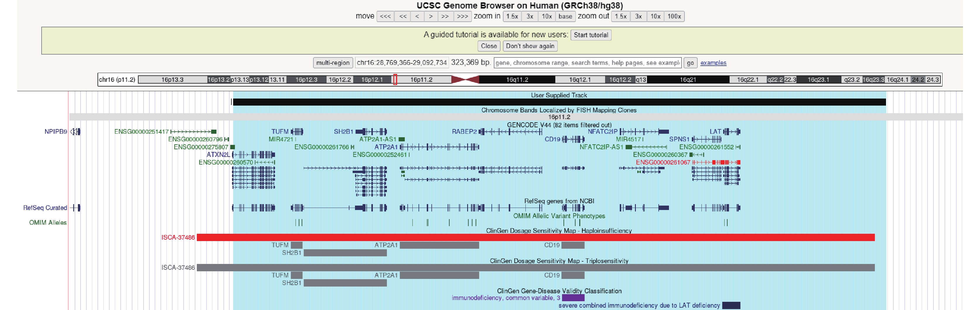The height and width of the screenshot is (310, 980).
Task: Select ATXN2L gene label
Action: tap(218, 155)
